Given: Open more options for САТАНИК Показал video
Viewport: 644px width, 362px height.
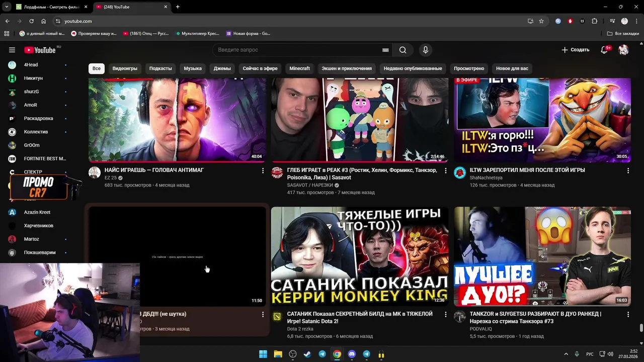Looking at the screenshot, I should (445, 315).
